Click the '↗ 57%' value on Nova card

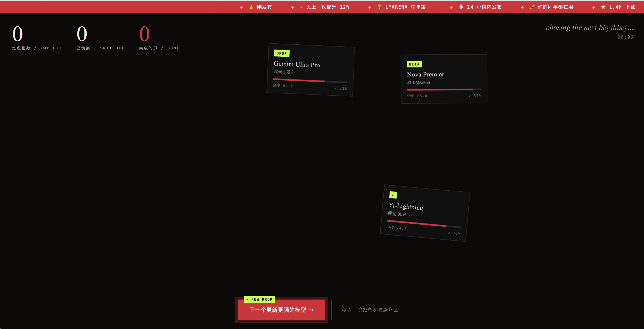pos(475,96)
